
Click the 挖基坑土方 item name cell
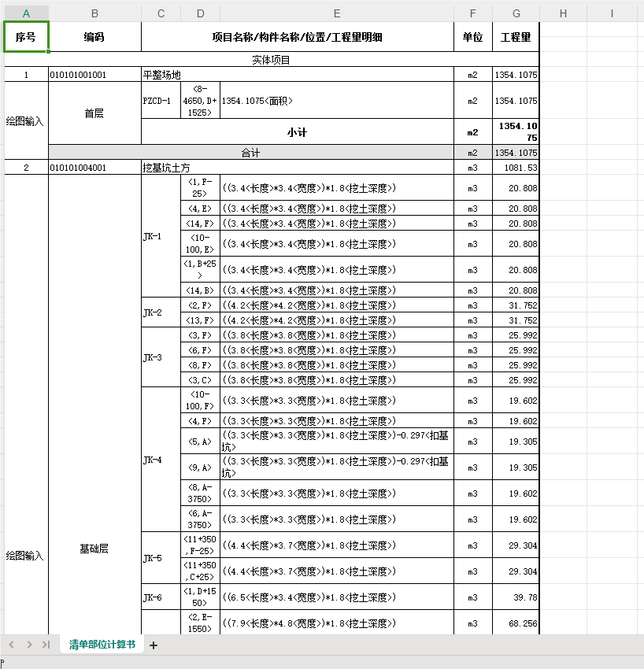298,168
